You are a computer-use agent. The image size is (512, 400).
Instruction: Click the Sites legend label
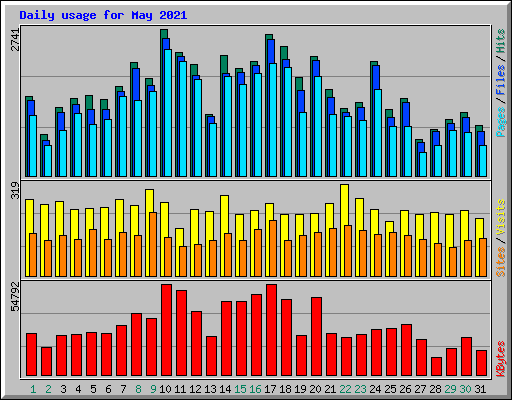pos(501,262)
